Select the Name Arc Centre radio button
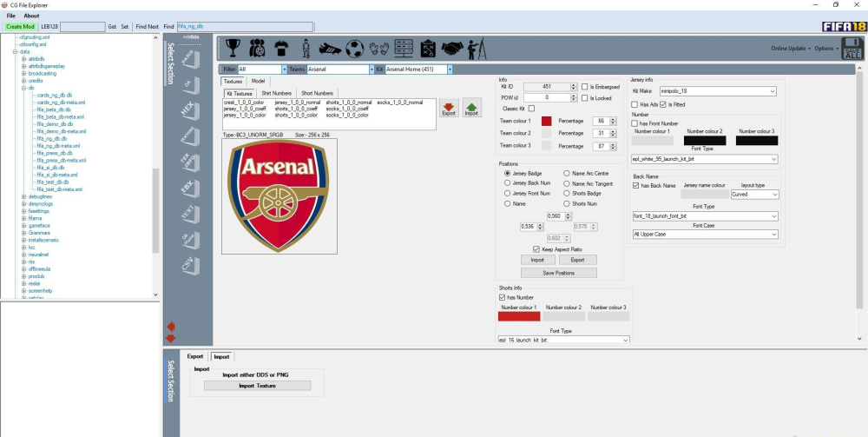This screenshot has width=868, height=437. point(566,174)
